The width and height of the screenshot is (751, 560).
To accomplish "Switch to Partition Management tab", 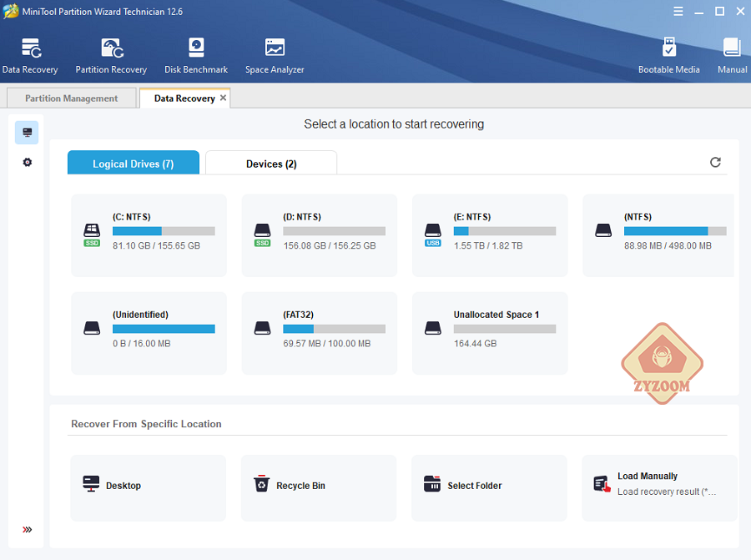I will click(x=72, y=98).
